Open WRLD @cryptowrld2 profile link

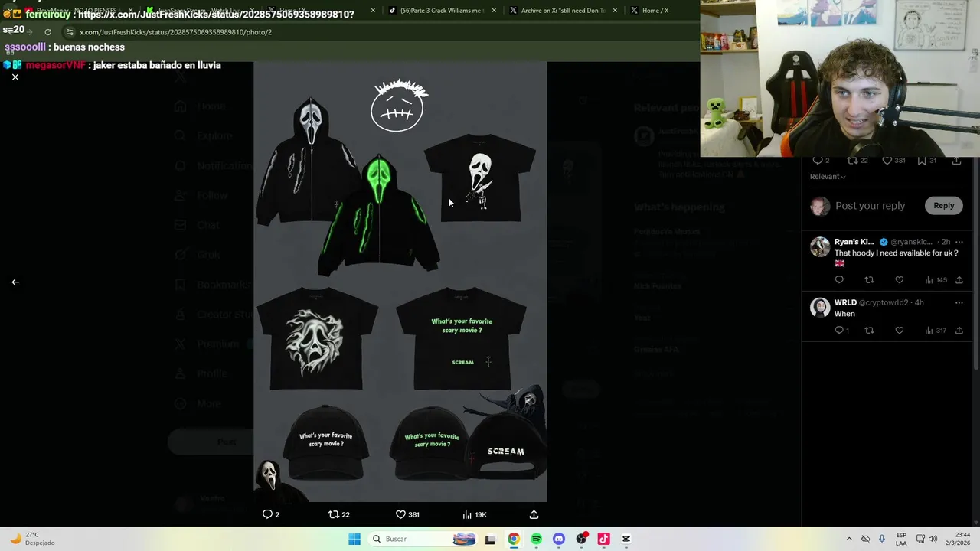click(884, 303)
